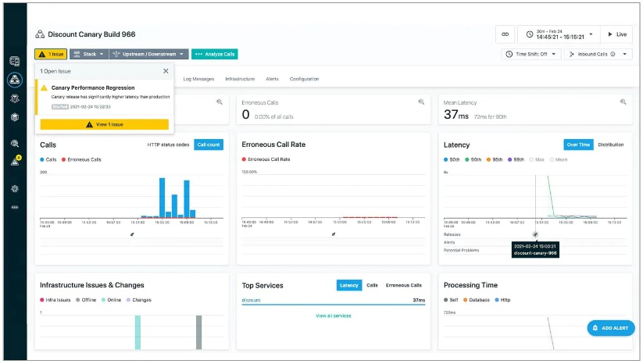Select Latency in Top Services widget
The image size is (643, 364).
pos(349,285)
